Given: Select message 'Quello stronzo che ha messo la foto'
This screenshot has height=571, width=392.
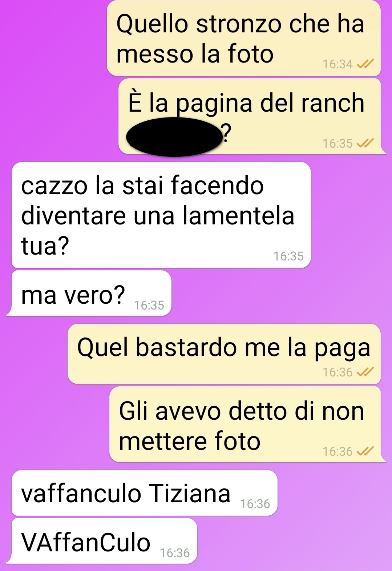Looking at the screenshot, I should pos(244,38).
